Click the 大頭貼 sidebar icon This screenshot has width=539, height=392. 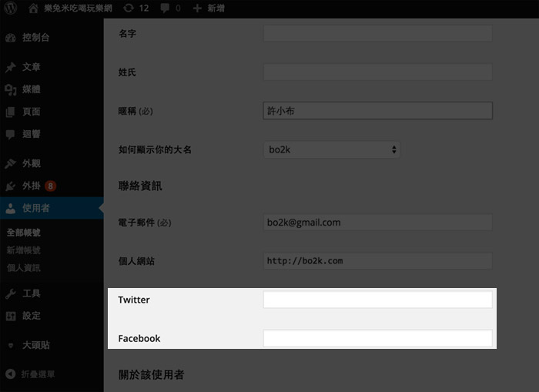pos(11,345)
